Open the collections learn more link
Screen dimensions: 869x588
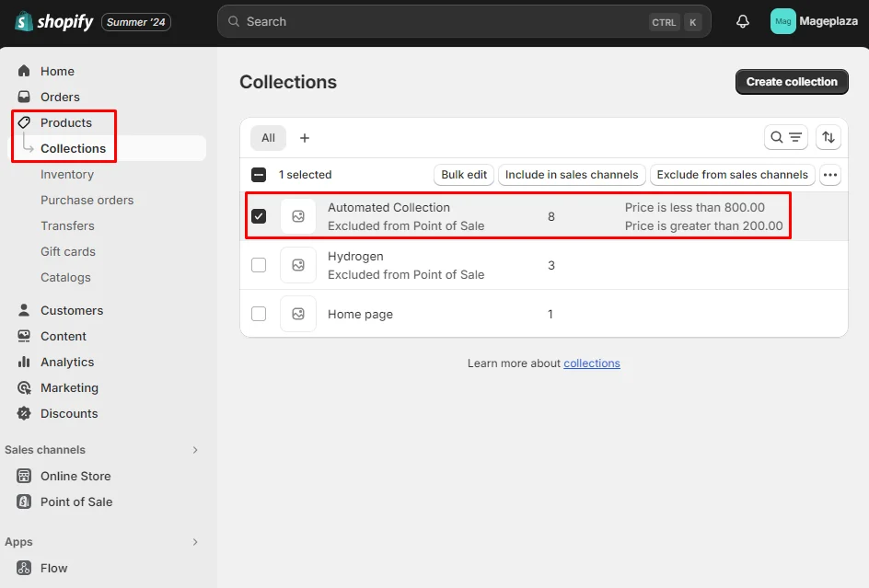click(x=592, y=363)
